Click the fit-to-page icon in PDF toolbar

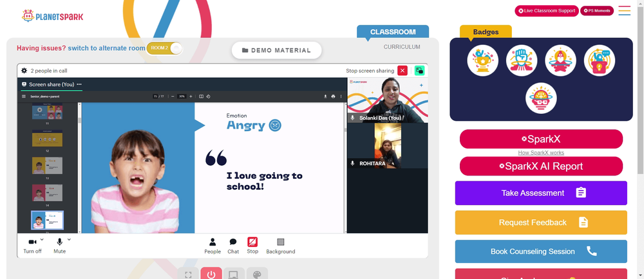201,96
